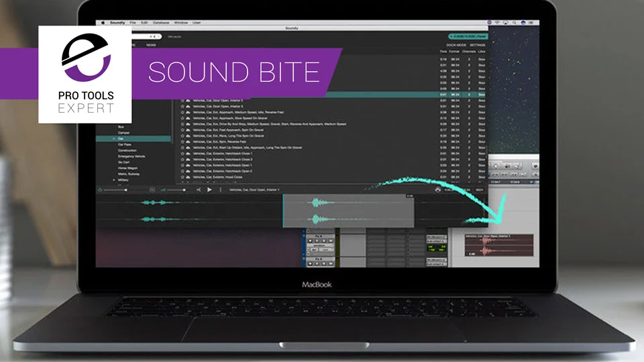Open the Soundly application menu

tap(117, 23)
